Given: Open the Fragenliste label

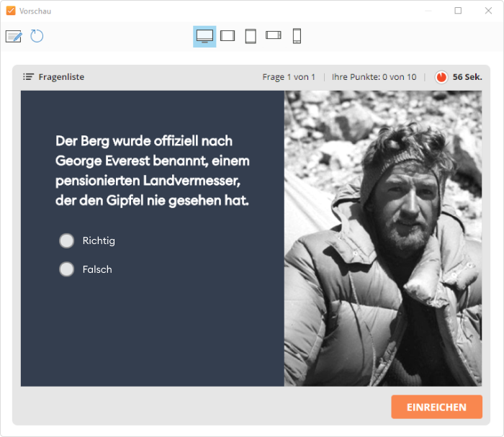Looking at the screenshot, I should click(61, 77).
